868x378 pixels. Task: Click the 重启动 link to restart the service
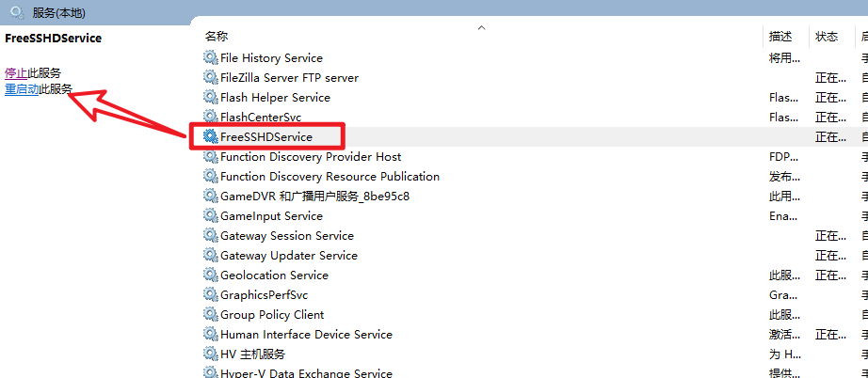coord(22,88)
